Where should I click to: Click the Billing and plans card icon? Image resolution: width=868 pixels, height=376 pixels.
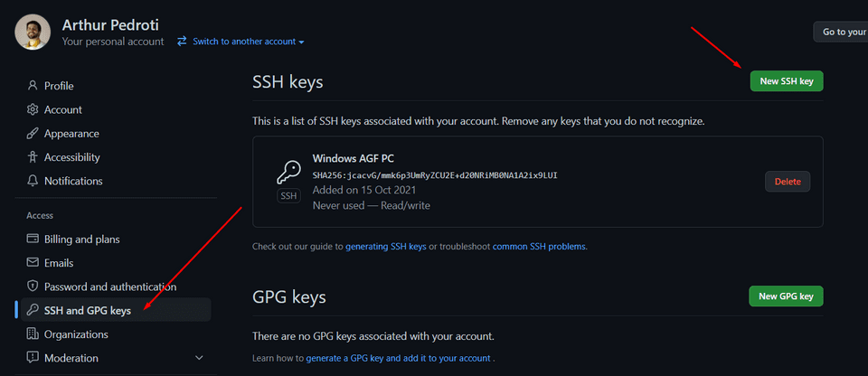pyautogui.click(x=33, y=240)
